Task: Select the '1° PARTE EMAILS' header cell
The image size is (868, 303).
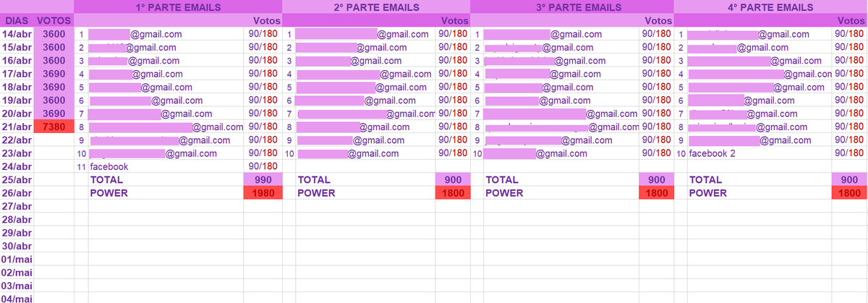Action: click(x=178, y=7)
